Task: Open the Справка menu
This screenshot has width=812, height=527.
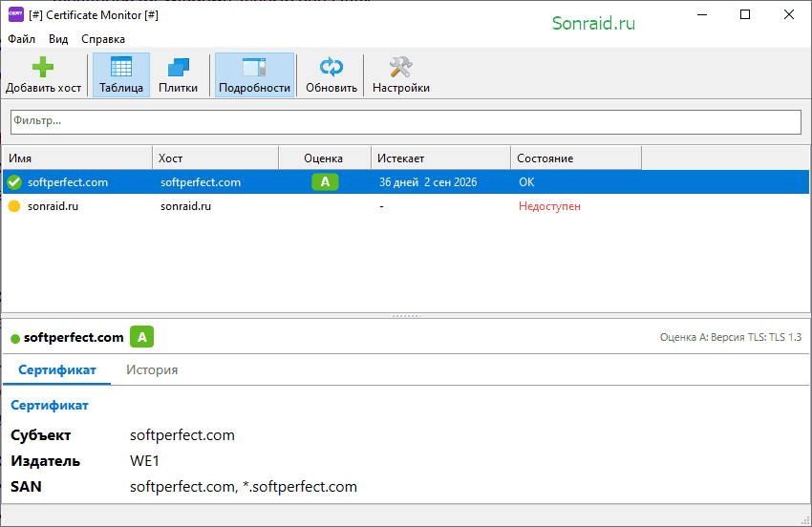Action: 103,39
